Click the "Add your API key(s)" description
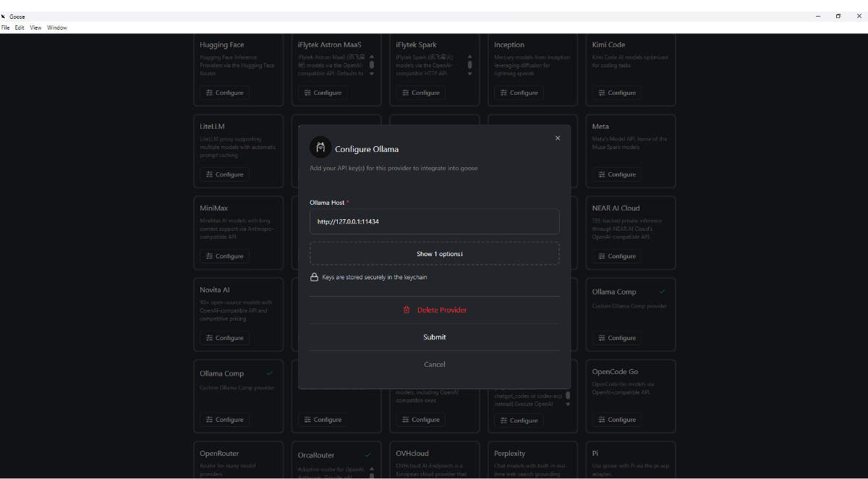Viewport: 868px width, 479px height. (393, 168)
